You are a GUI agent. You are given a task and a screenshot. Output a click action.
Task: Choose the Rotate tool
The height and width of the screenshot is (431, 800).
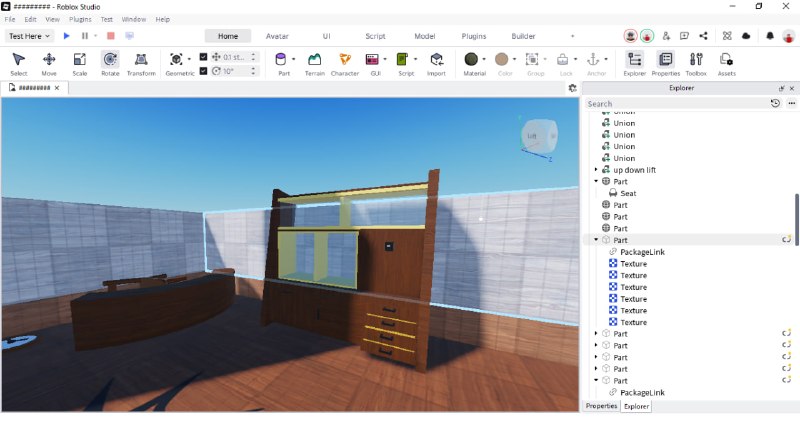(110, 64)
